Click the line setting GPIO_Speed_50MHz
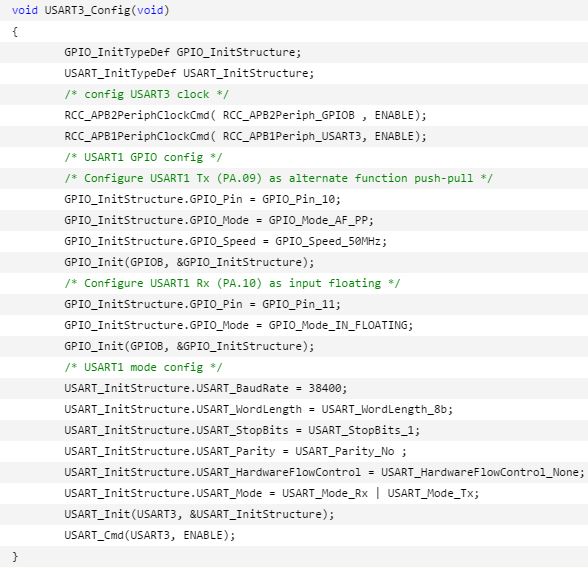The height and width of the screenshot is (568, 588). (225, 241)
